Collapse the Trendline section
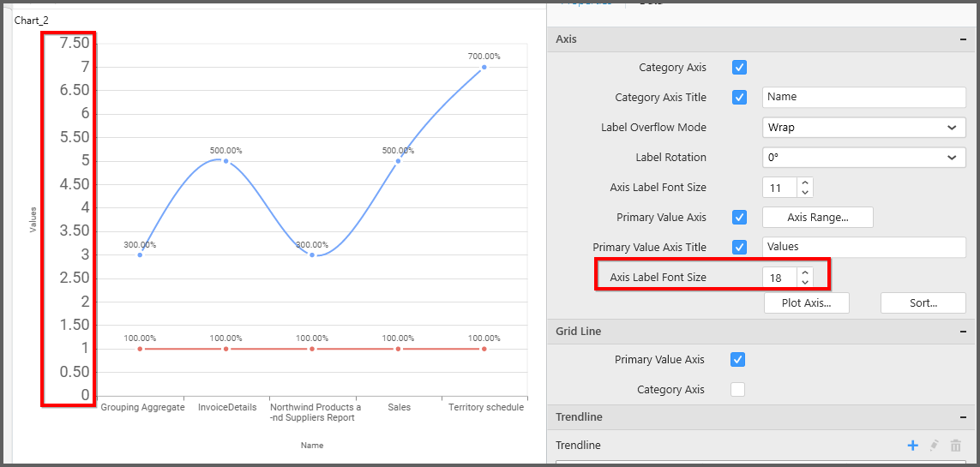This screenshot has height=467, width=980. (963, 417)
